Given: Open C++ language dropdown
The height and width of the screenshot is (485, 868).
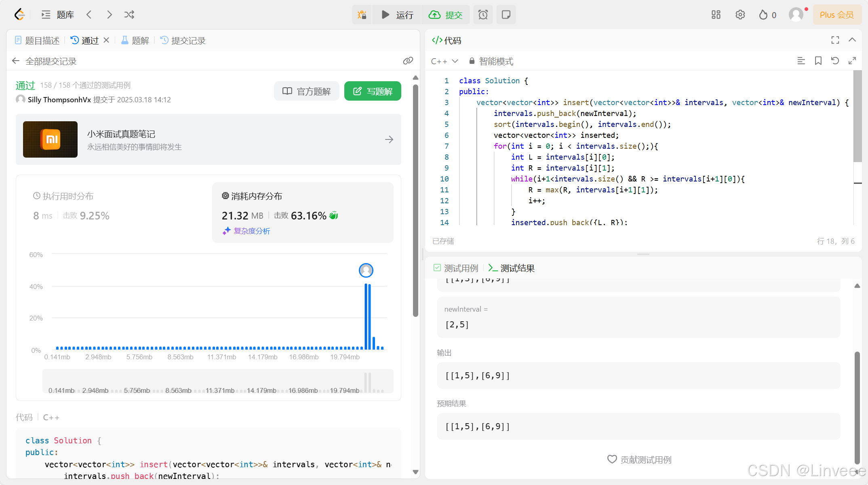Looking at the screenshot, I should 445,61.
